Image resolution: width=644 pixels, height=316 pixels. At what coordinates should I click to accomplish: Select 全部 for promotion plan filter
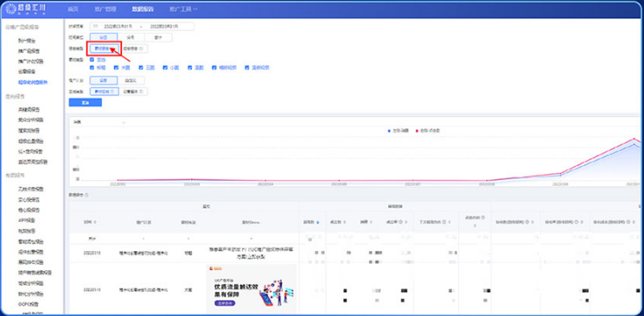tap(104, 81)
